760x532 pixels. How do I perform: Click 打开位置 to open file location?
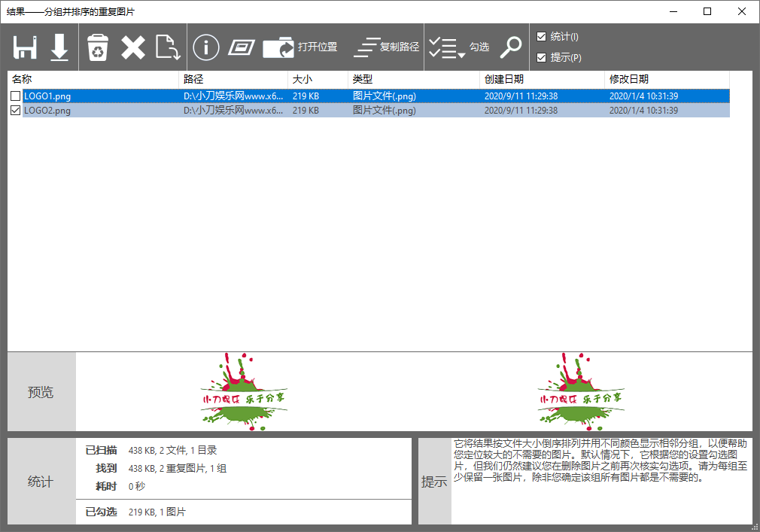(x=300, y=47)
